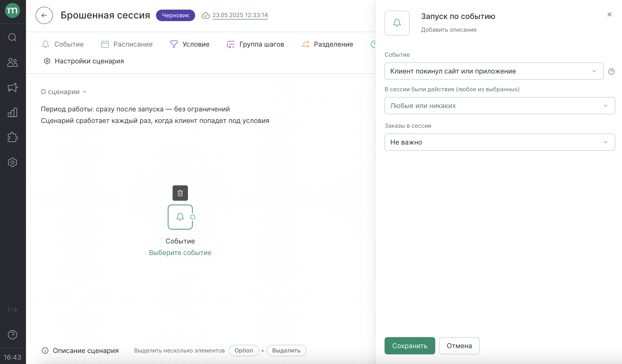Click Сохранить button
This screenshot has height=364, width=622.
point(410,346)
